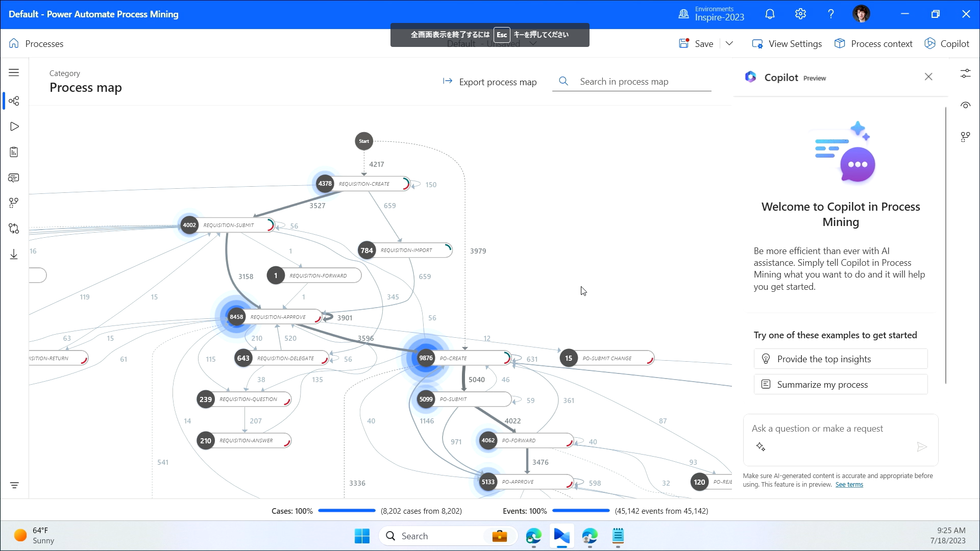
Task: Open View Settings
Action: point(787,44)
